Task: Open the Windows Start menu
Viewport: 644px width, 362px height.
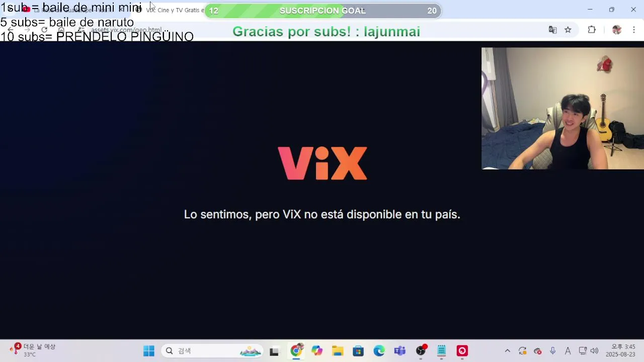Action: click(149, 351)
